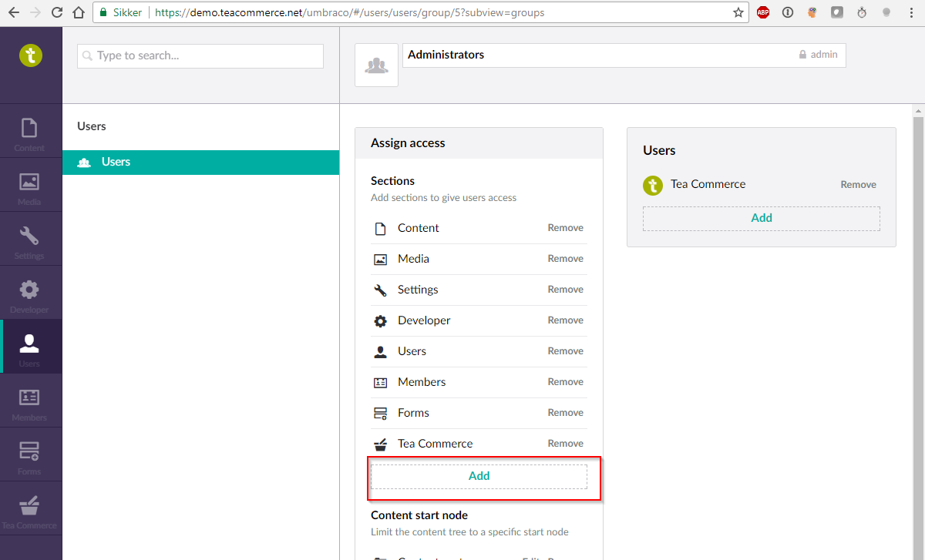Click the Members card icon in Sections list
The width and height of the screenshot is (925, 560).
coord(380,383)
